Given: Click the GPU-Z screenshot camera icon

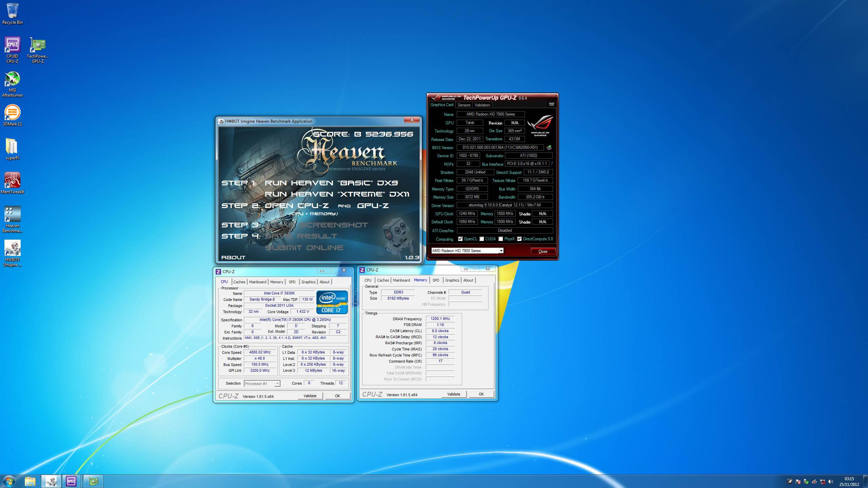Looking at the screenshot, I should 552,104.
